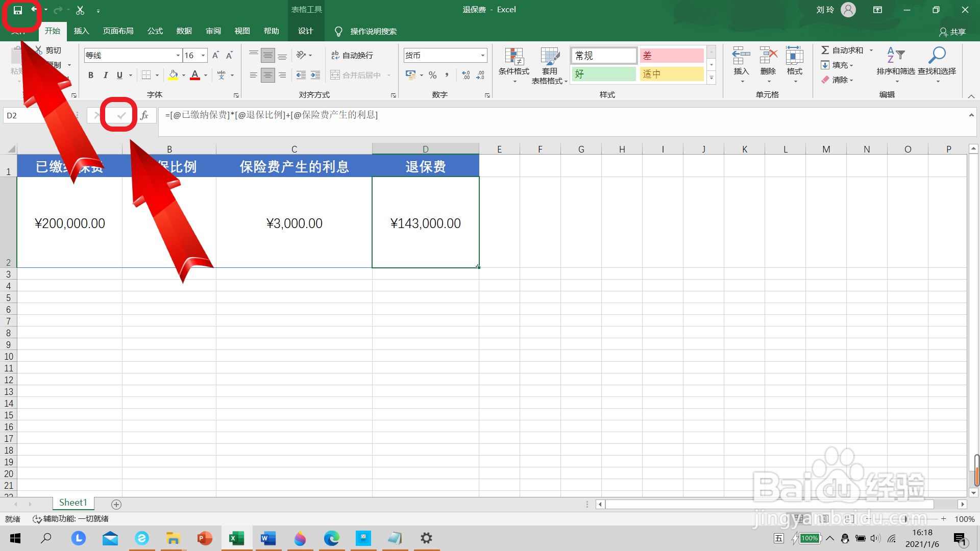
Task: Increase font size icon
Action: [215, 55]
